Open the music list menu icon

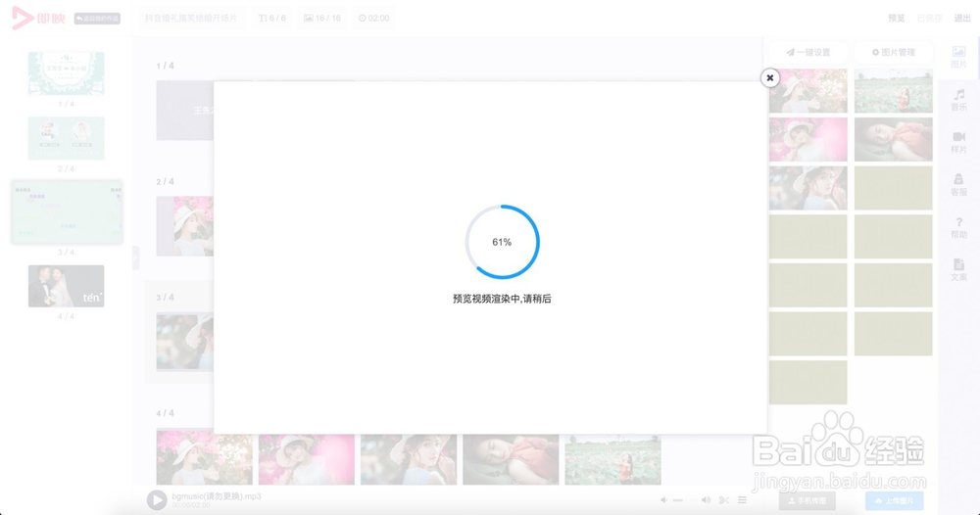[742, 500]
